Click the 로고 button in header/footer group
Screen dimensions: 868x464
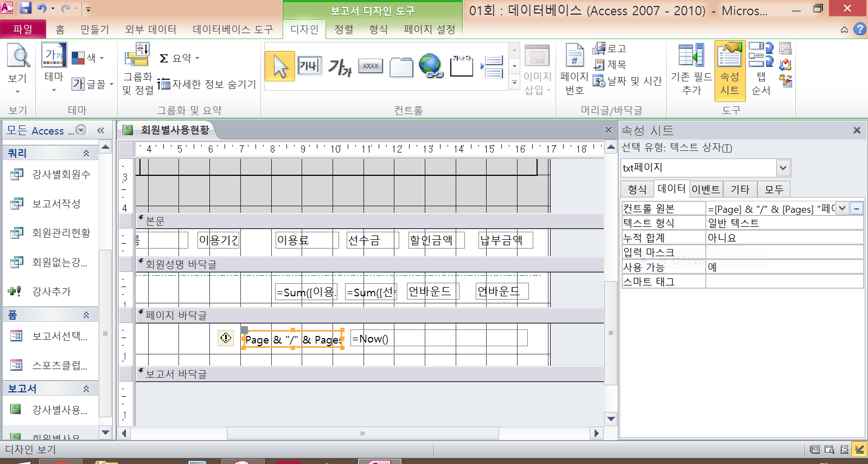point(610,49)
